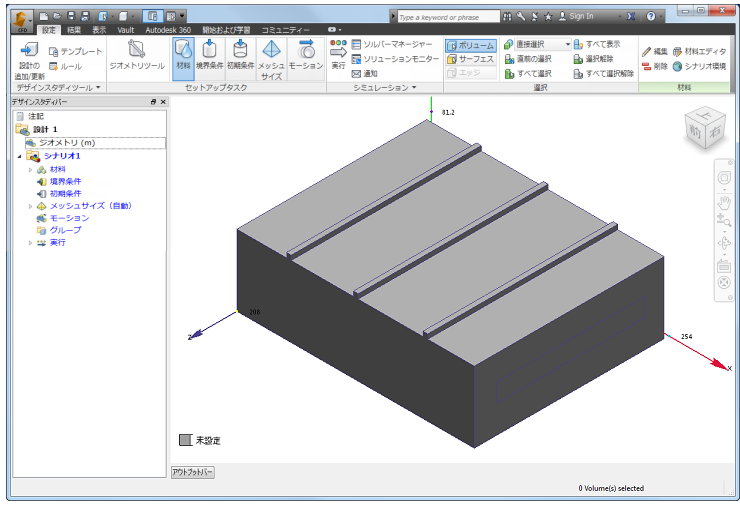Expand the シミュレーション panel arrow
Image resolution: width=740 pixels, height=507 pixels.
point(414,87)
